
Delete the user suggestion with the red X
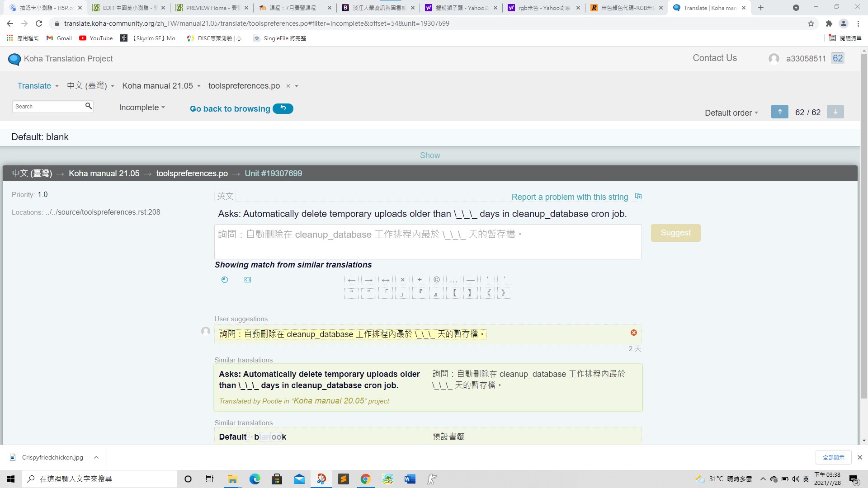(x=633, y=333)
